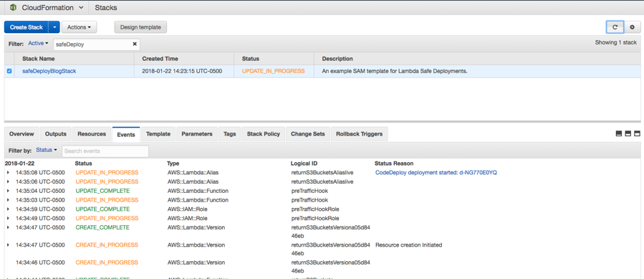Expand the 14:35:04 preTrafficHook event row
Screen dimensions: 644x279
8,191
